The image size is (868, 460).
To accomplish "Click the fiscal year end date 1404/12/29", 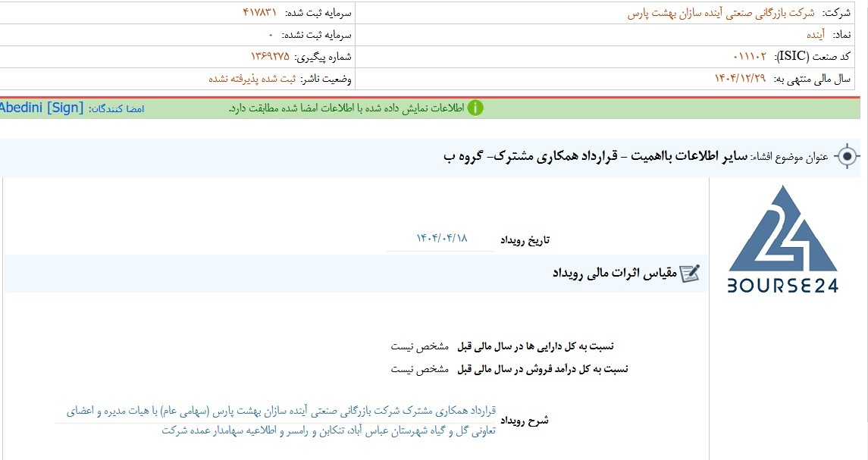I will click(740, 79).
